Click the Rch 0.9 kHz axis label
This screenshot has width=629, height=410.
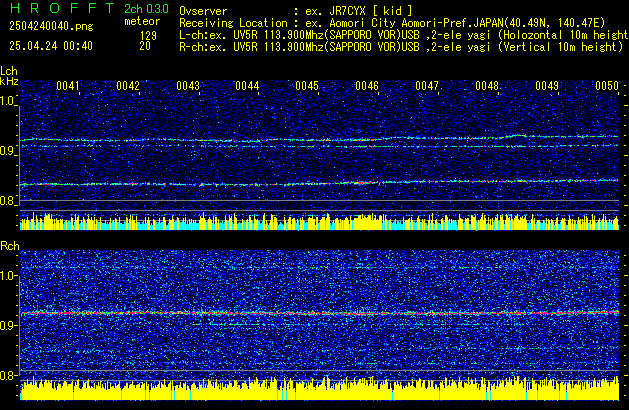(8, 325)
